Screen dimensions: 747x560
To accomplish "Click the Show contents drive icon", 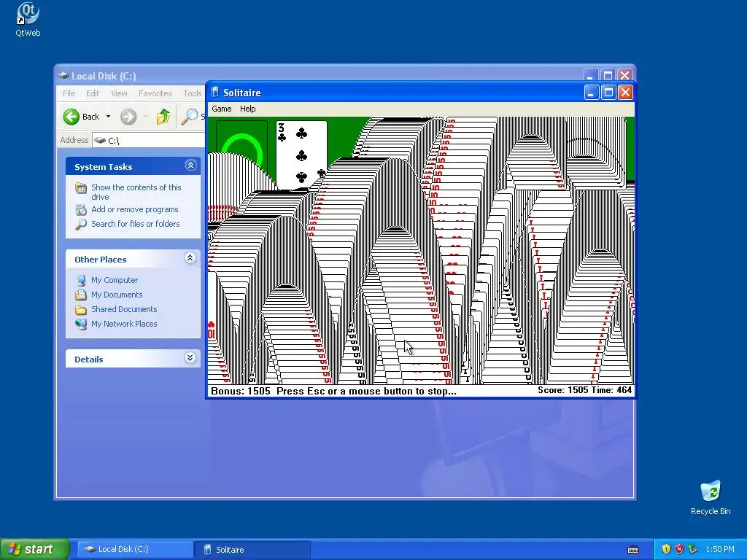I will [x=81, y=188].
